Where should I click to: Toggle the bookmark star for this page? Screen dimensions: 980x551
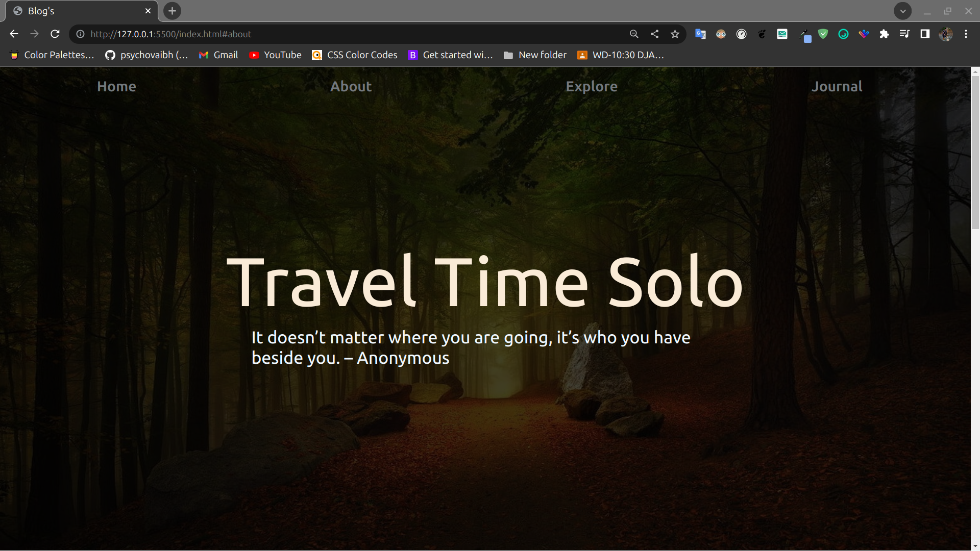pyautogui.click(x=674, y=34)
